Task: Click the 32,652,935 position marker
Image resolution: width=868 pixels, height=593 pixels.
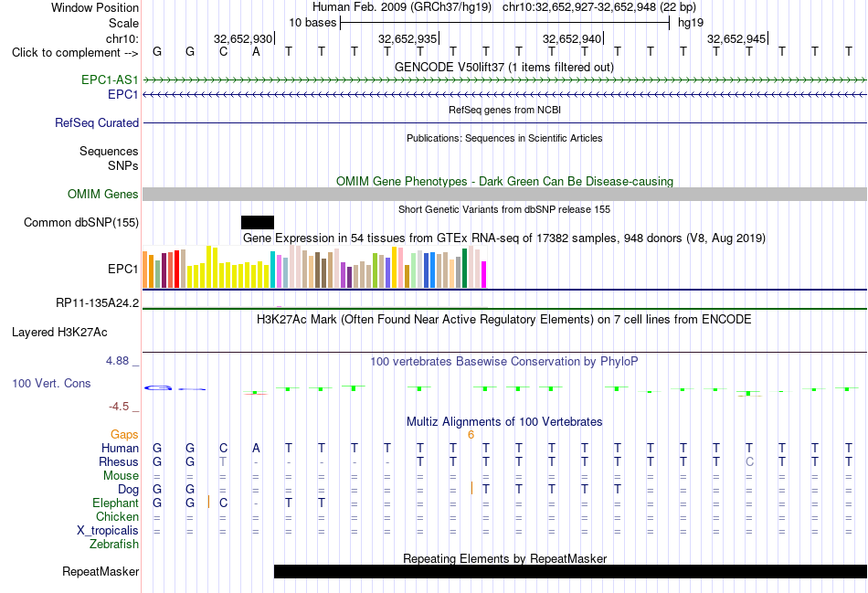Action: click(408, 38)
